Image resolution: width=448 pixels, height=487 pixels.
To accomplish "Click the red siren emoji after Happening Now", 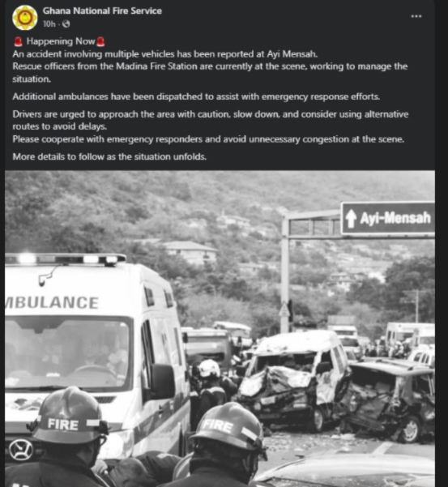I will click(x=100, y=41).
